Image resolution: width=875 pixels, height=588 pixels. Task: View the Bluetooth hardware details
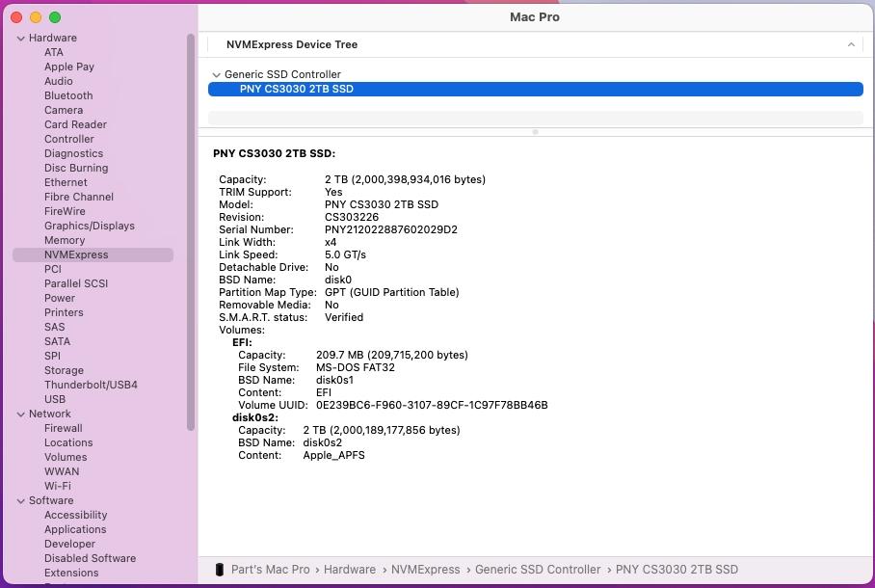pos(68,95)
